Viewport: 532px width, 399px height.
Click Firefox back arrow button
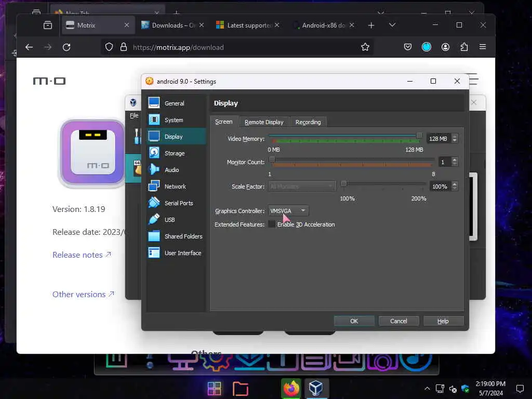[29, 47]
